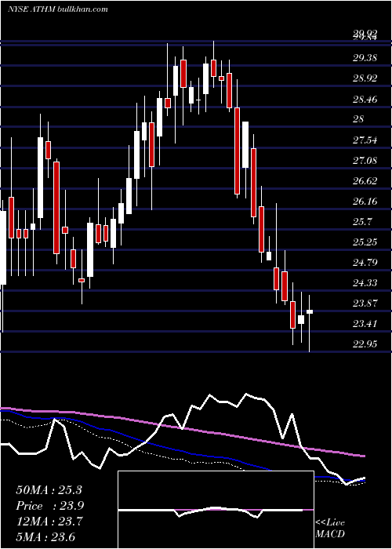Click the NYSE ATHM bullkhan.com title text
Screen dimensions: 392x549
point(58,9)
